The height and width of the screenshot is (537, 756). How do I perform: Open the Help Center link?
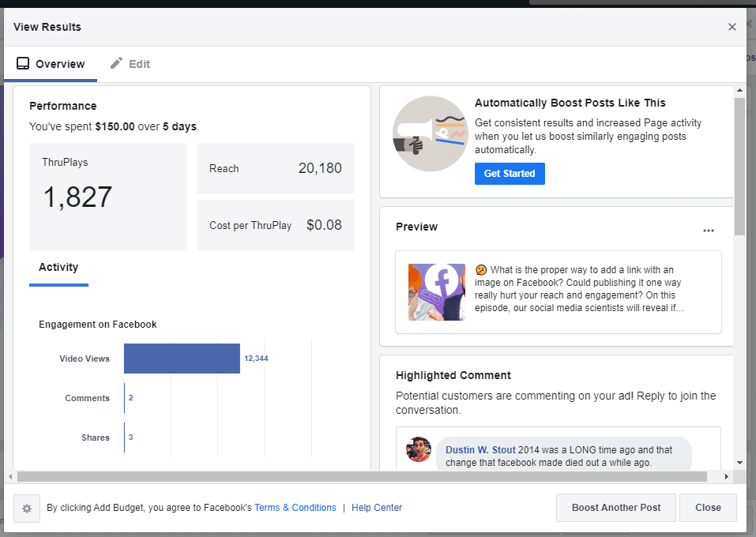pyautogui.click(x=377, y=508)
